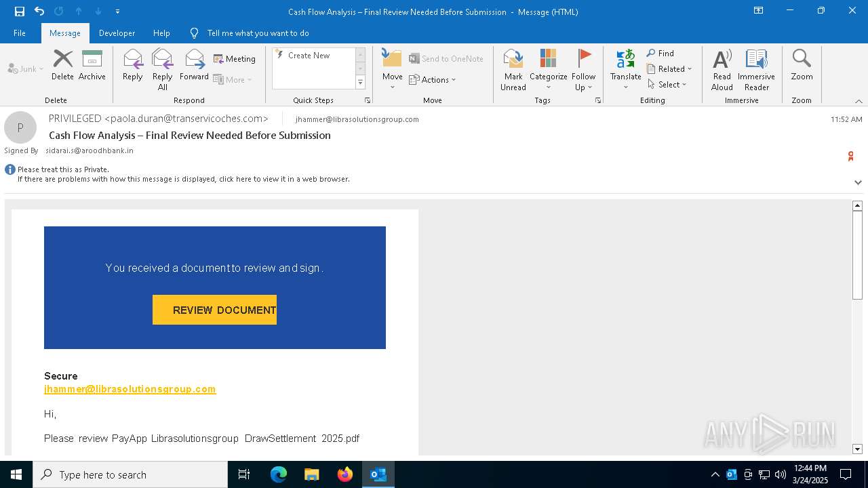Viewport: 868px width, 488px height.
Task: Click Reply All
Action: pos(162,69)
